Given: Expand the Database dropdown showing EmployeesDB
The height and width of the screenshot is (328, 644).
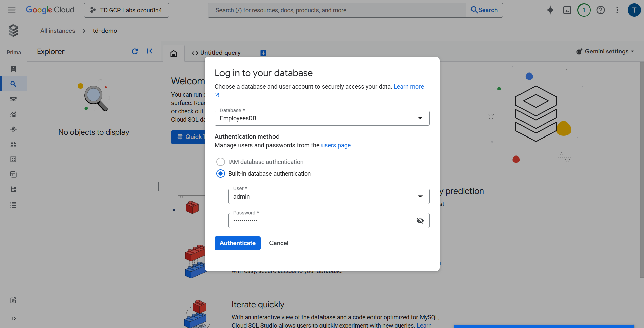Looking at the screenshot, I should [x=321, y=118].
